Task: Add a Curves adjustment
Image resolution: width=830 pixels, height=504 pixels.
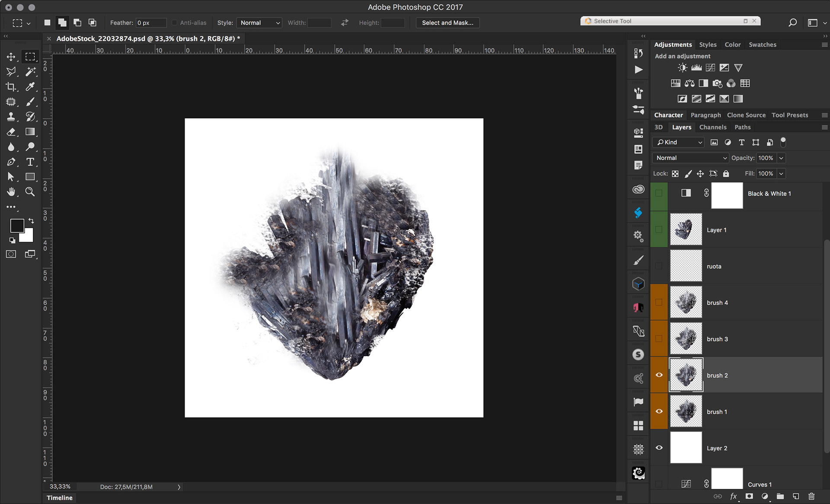Action: (x=710, y=68)
